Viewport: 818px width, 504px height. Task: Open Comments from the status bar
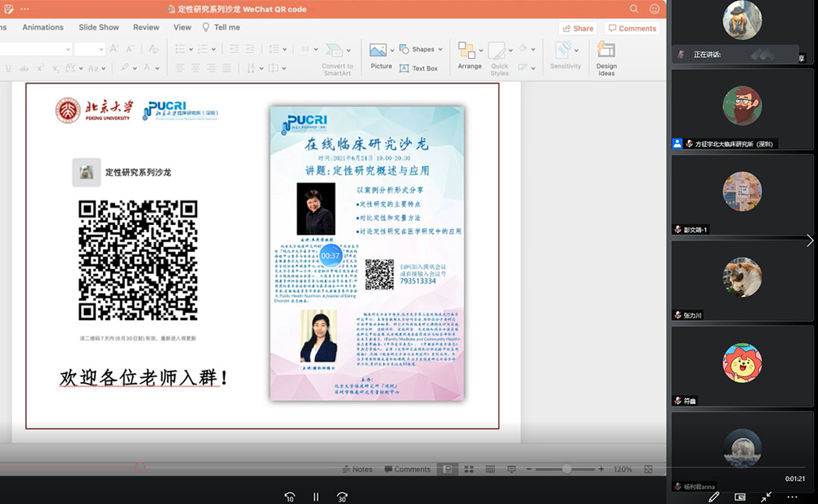(407, 469)
